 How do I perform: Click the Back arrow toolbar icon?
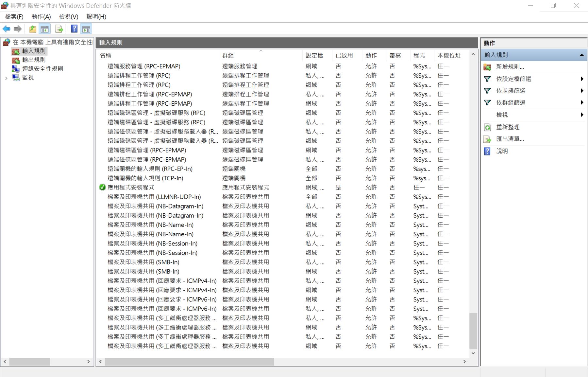6,29
